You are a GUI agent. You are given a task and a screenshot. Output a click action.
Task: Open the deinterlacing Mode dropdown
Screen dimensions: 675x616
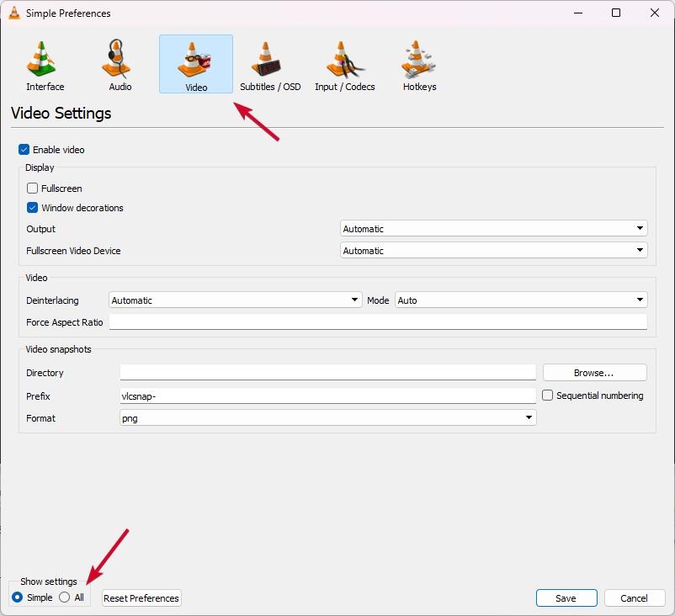tap(521, 300)
